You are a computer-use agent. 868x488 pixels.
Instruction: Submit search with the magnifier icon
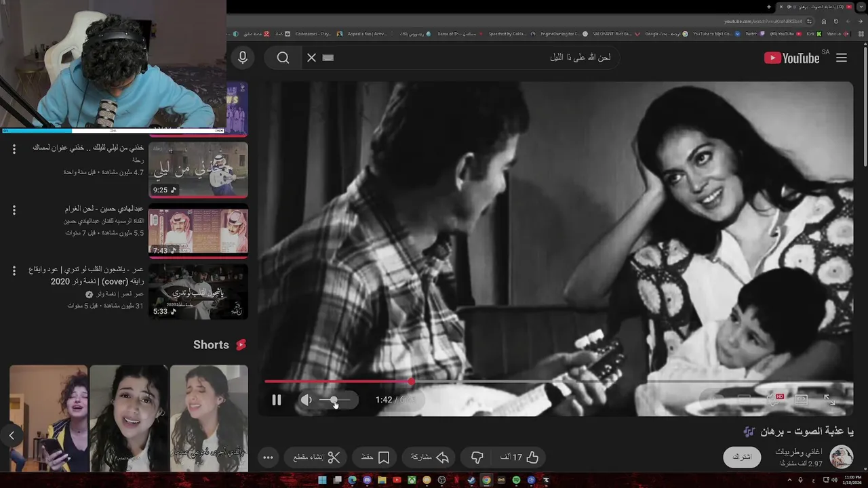[x=283, y=58]
